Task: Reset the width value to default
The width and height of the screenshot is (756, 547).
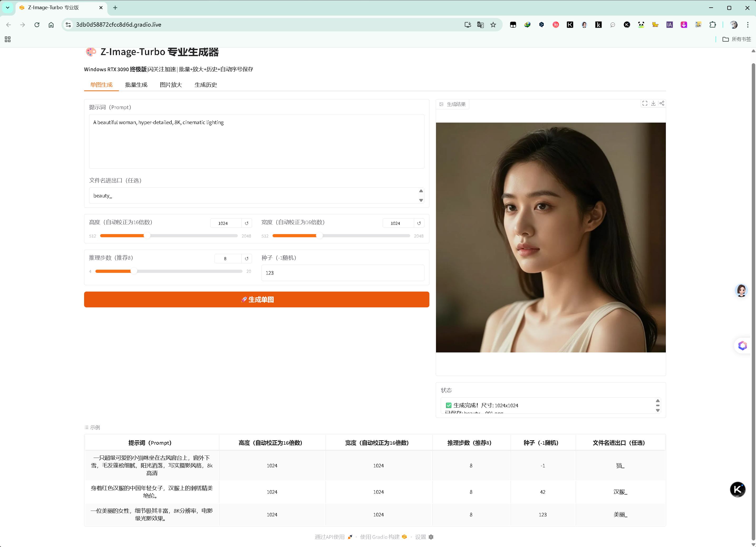Action: pos(419,223)
